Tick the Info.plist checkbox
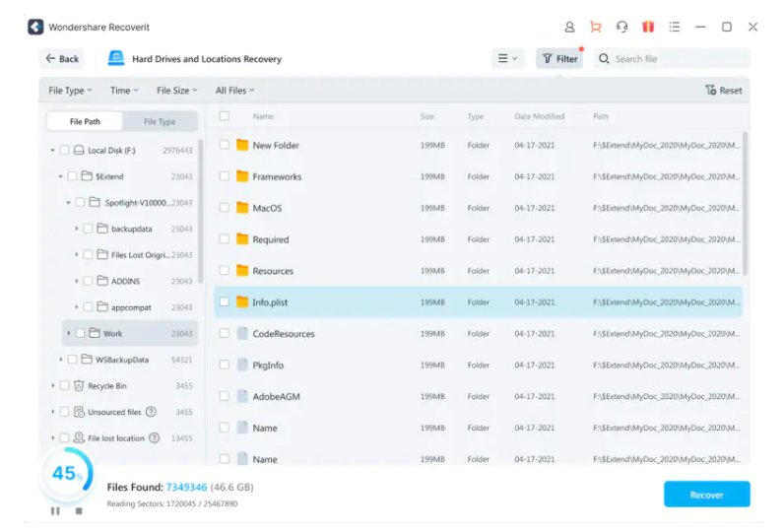Screen dimensions: 784x532 [x=225, y=302]
